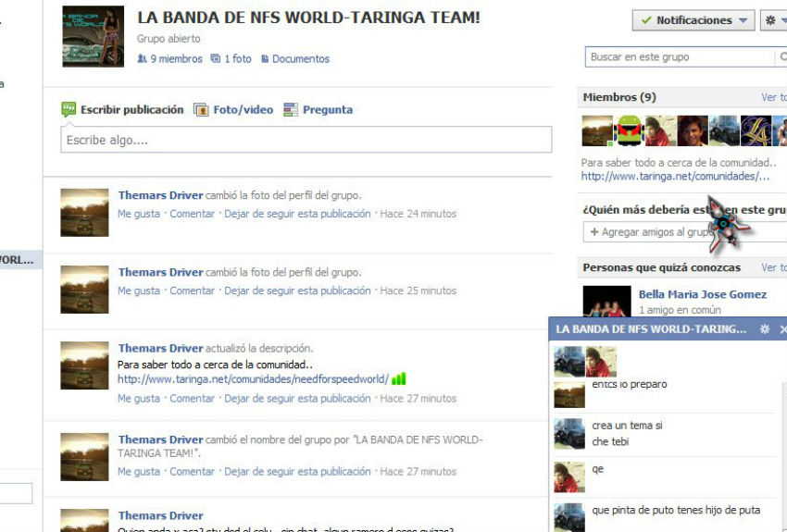Open the LA logo member avatar
The image size is (787, 532).
click(x=756, y=130)
